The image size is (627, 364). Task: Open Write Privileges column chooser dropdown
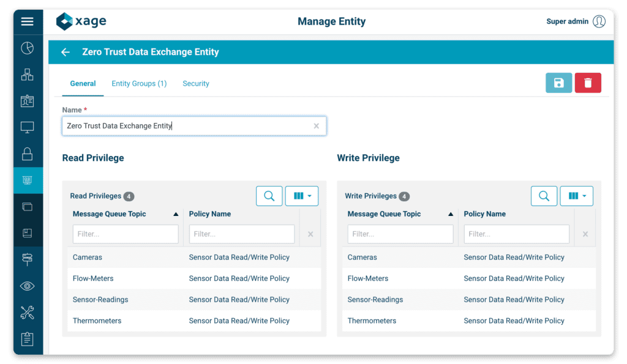(577, 196)
